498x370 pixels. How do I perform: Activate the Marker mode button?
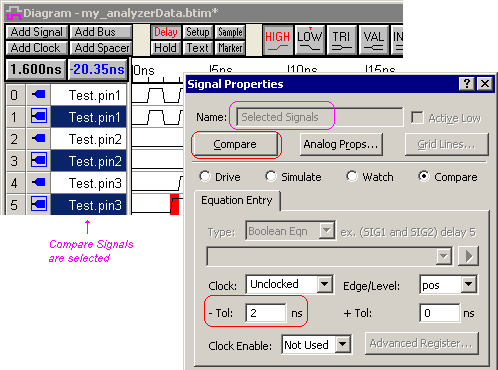(230, 48)
